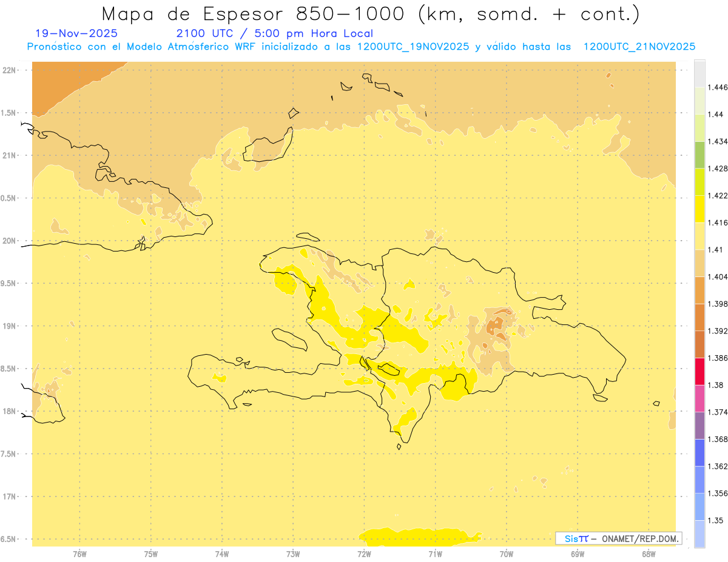Select the blue 1.362–1.368 legend swatch
Viewport: 728px width, 562px height.
pos(699,453)
